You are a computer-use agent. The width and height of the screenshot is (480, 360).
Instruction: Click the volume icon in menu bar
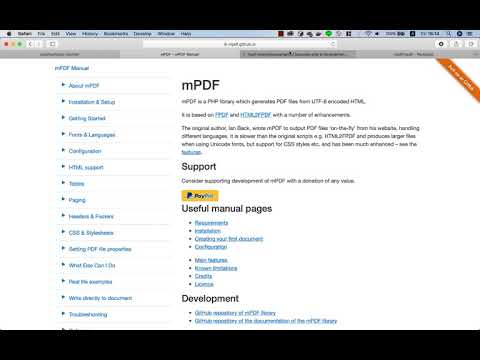(377, 34)
